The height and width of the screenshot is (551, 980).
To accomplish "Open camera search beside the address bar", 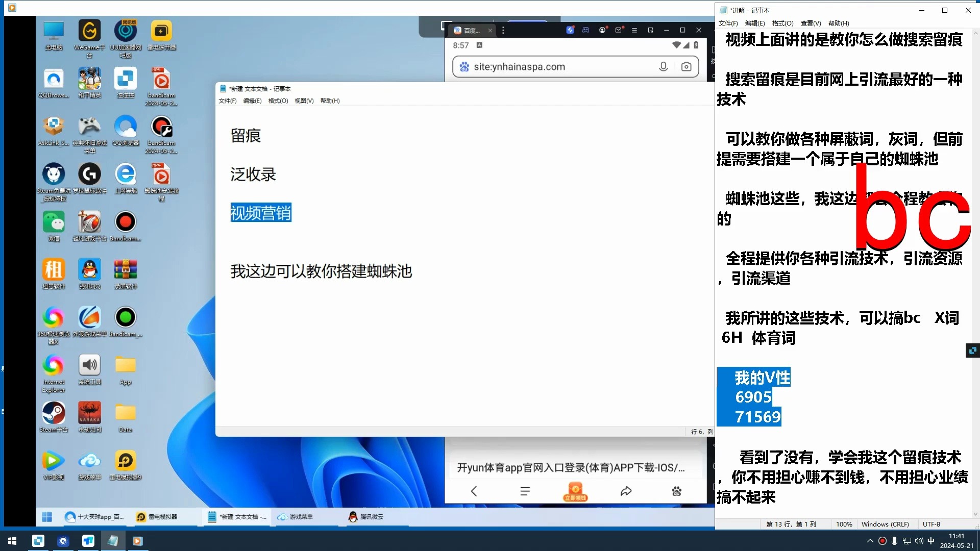I will [x=686, y=66].
